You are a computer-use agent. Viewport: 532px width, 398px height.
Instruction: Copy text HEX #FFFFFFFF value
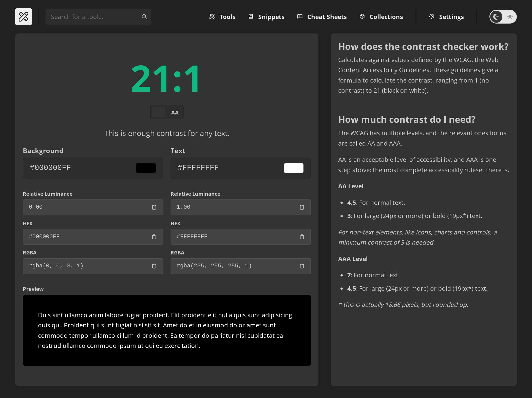(x=302, y=237)
